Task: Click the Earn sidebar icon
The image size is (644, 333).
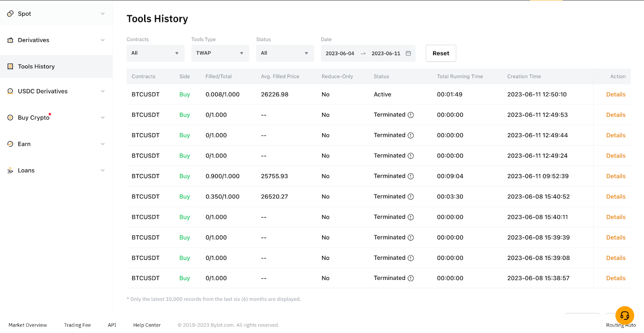Action: (x=10, y=144)
